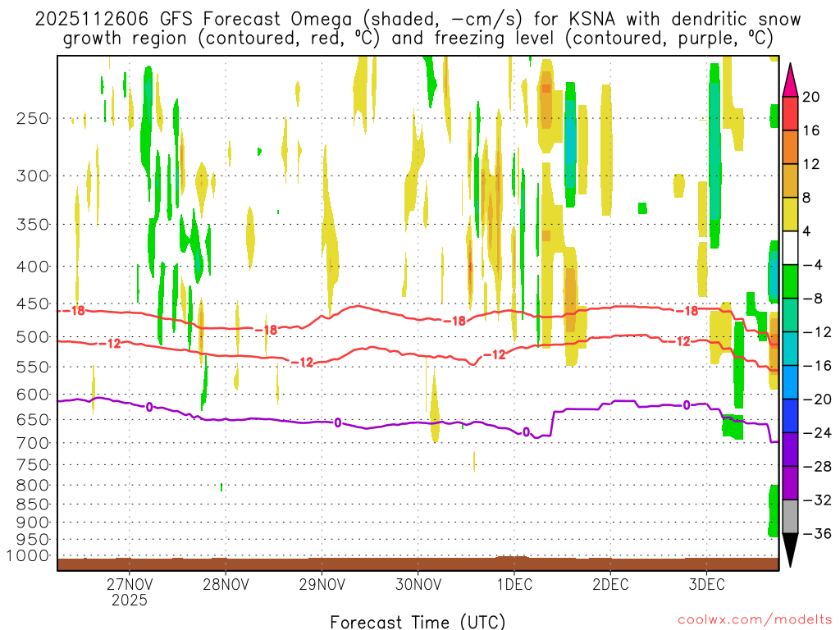Viewport: 840px width, 630px height.
Task: Choose the white middle segment of the colorbar
Action: (x=791, y=248)
